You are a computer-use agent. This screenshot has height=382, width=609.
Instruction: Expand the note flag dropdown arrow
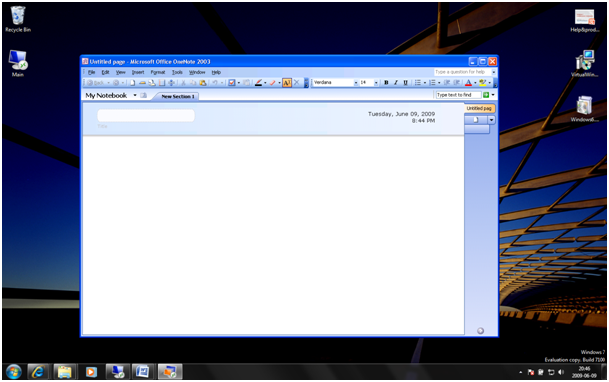pos(238,83)
